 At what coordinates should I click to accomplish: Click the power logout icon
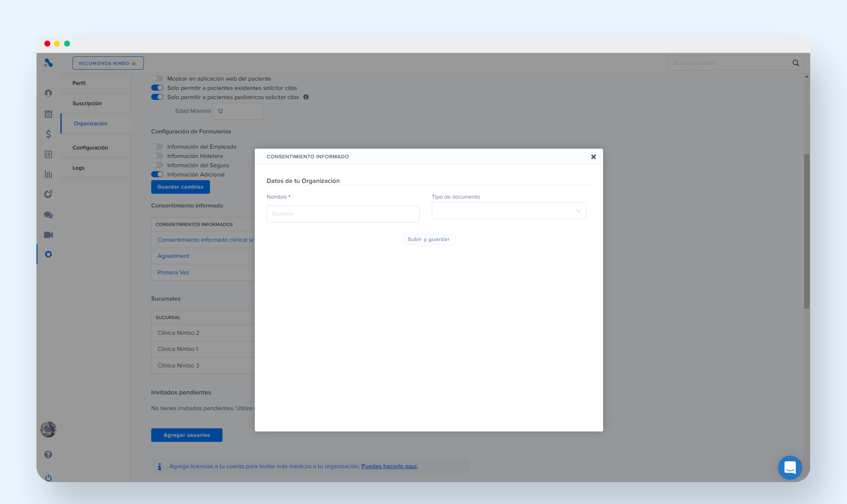(48, 478)
